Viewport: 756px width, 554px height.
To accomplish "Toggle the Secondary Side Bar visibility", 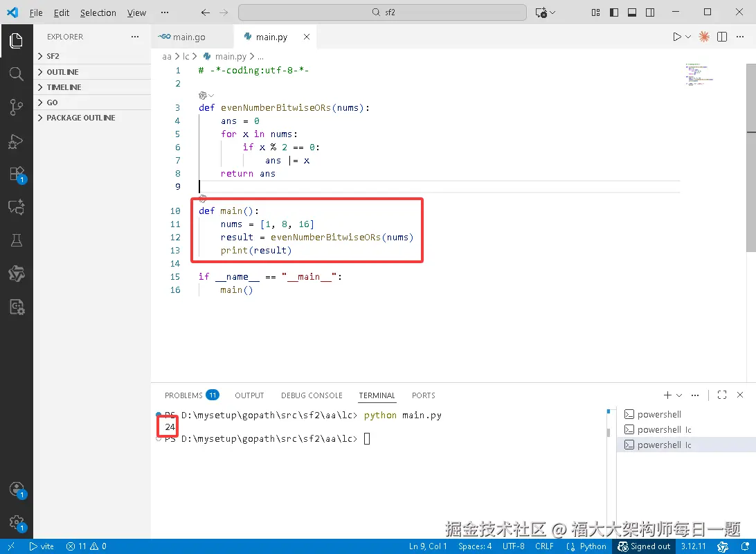I will 650,12.
